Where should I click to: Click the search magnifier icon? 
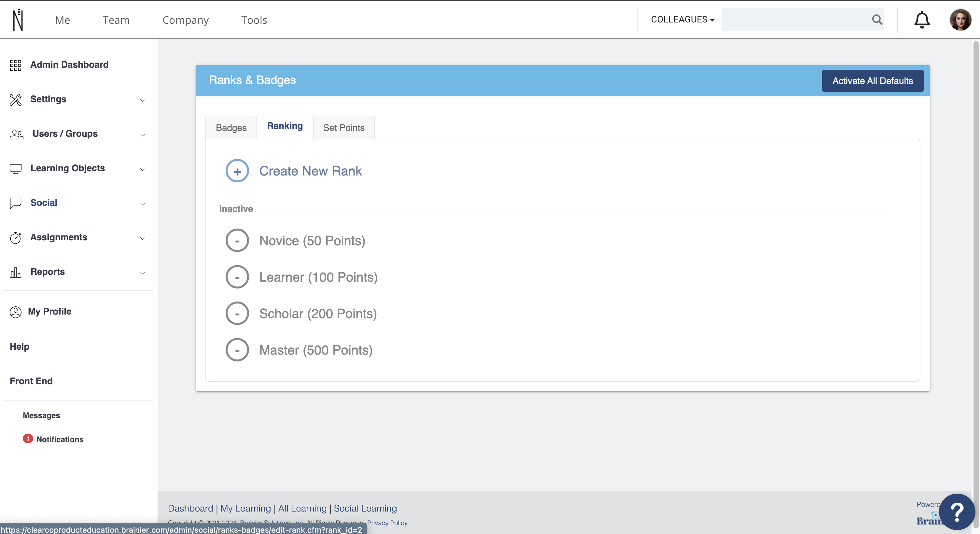point(877,20)
